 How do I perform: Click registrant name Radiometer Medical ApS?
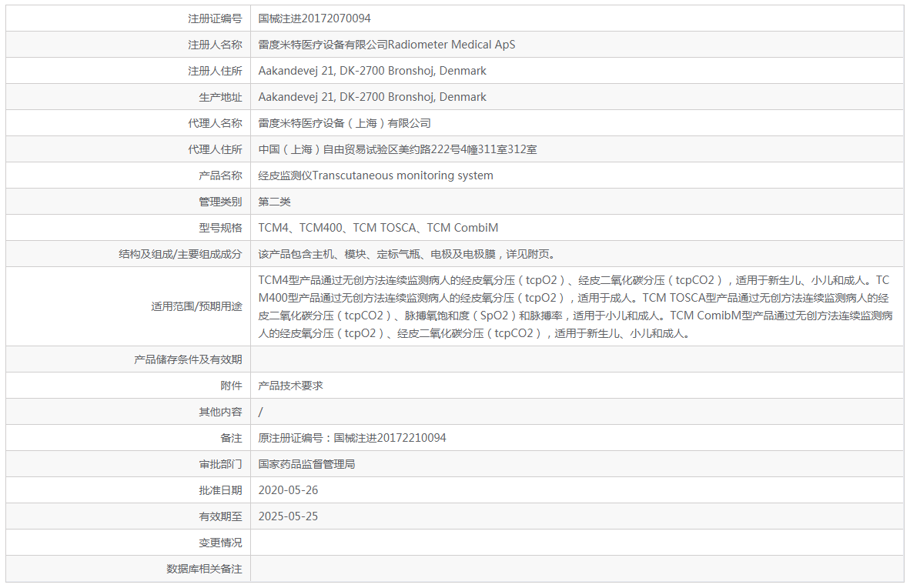pos(451,45)
